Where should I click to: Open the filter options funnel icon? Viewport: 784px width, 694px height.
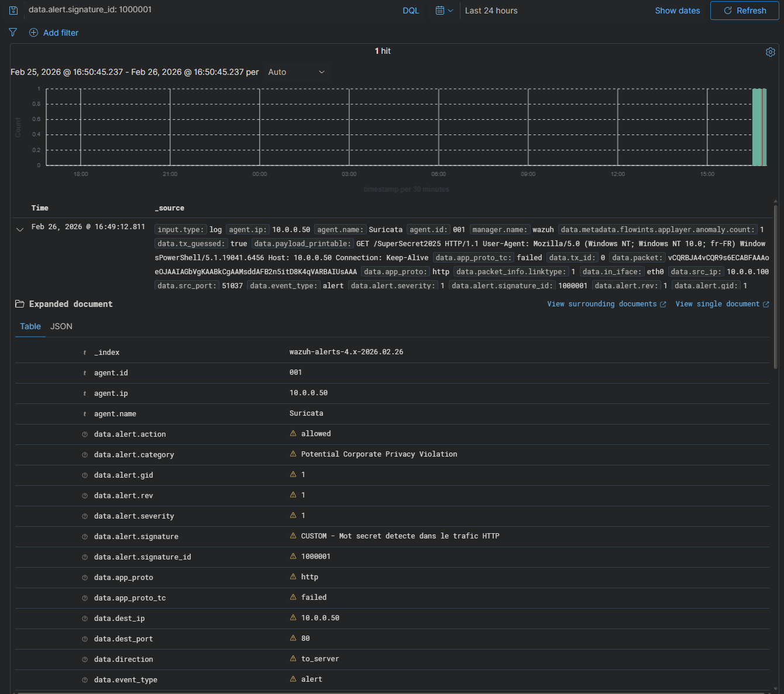13,33
